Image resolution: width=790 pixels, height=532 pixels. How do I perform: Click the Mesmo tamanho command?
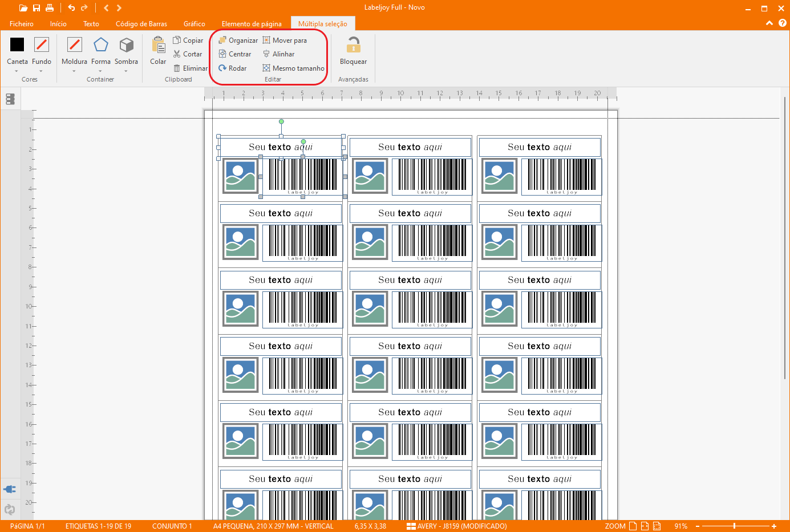[294, 68]
